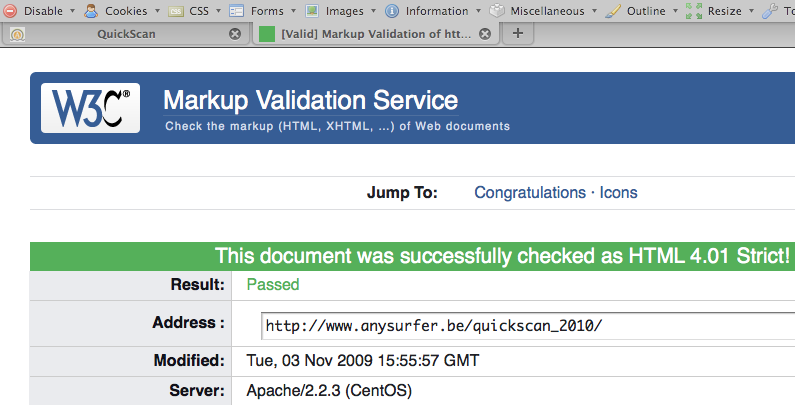Click the Information toolbar icon
Viewport: 795px width, 405px height.
pyautogui.click(x=392, y=11)
